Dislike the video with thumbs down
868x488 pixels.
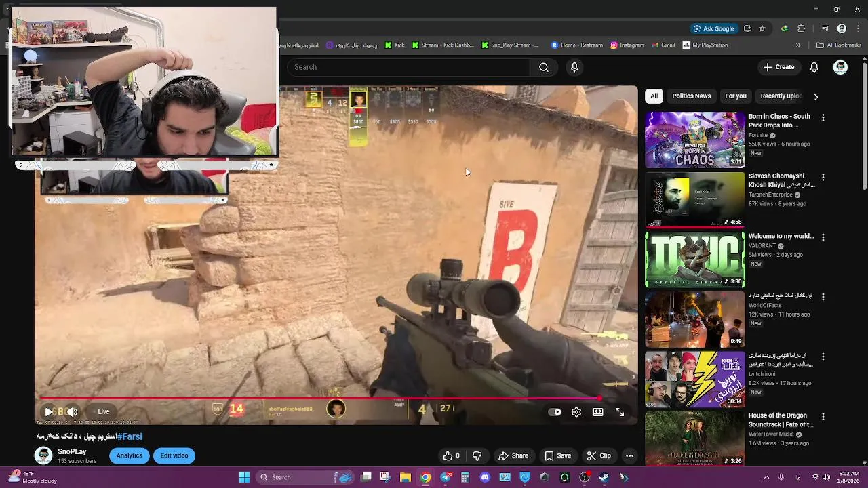click(477, 456)
